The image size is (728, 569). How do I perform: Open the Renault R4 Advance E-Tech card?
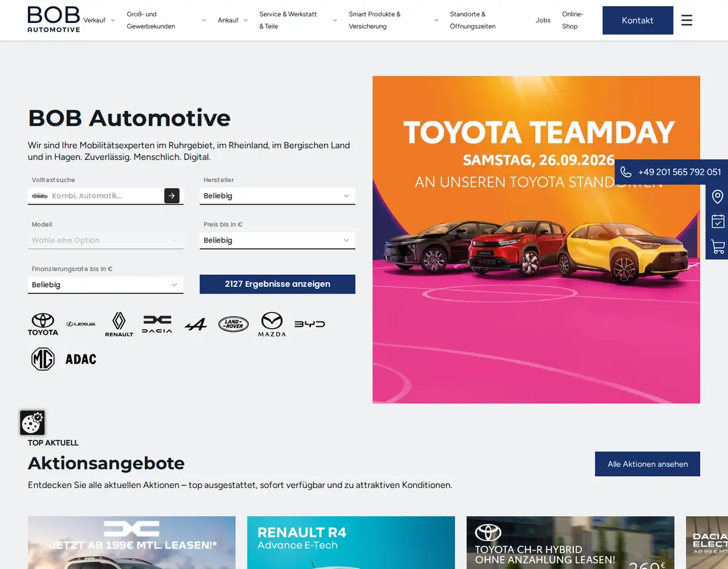(x=351, y=543)
